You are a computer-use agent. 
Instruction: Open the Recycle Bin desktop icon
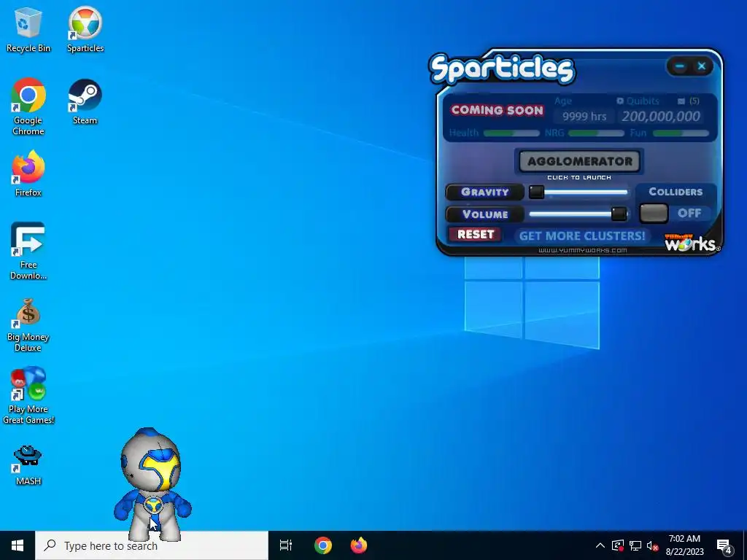click(x=28, y=30)
